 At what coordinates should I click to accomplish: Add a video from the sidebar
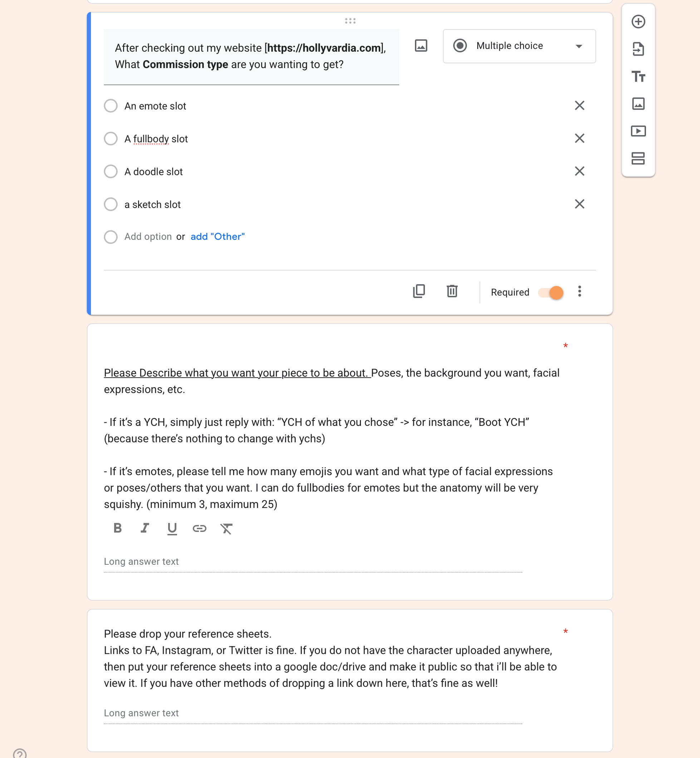[638, 131]
